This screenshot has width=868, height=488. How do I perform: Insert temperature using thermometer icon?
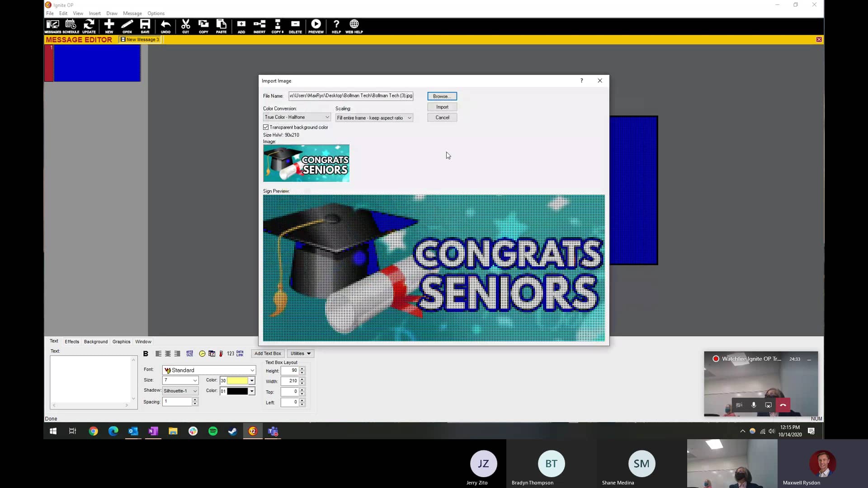[221, 354]
